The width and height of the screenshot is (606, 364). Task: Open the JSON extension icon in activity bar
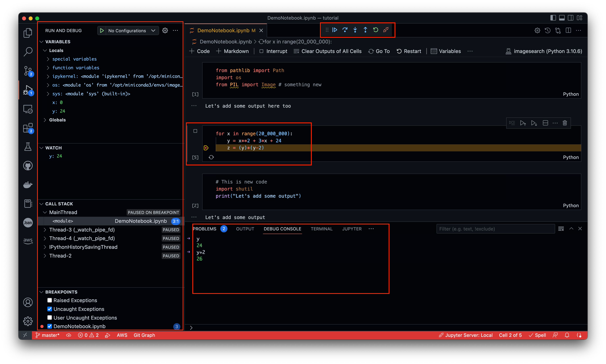28,222
